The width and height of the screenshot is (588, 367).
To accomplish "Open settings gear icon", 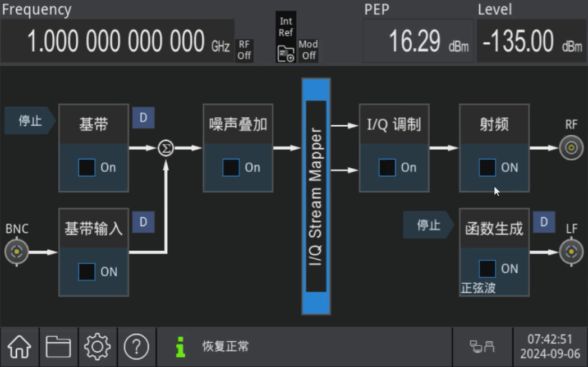I will [97, 347].
